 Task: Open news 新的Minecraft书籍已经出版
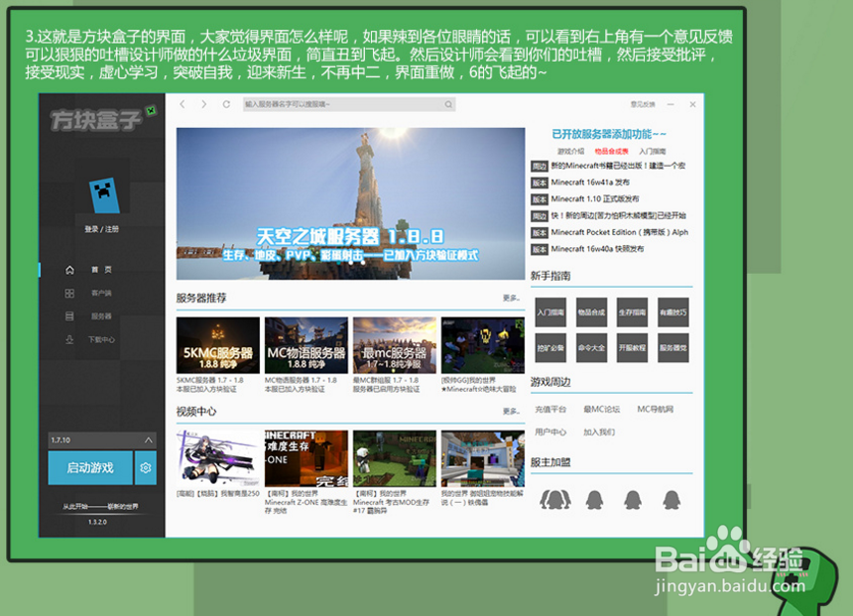pyautogui.click(x=618, y=166)
